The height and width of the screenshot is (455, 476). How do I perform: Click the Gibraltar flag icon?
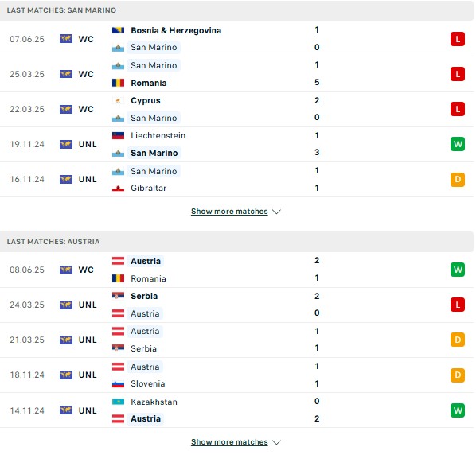(x=118, y=188)
